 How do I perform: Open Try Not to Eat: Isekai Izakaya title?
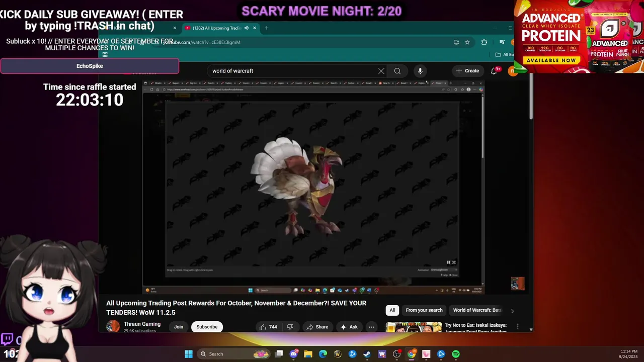click(x=475, y=328)
